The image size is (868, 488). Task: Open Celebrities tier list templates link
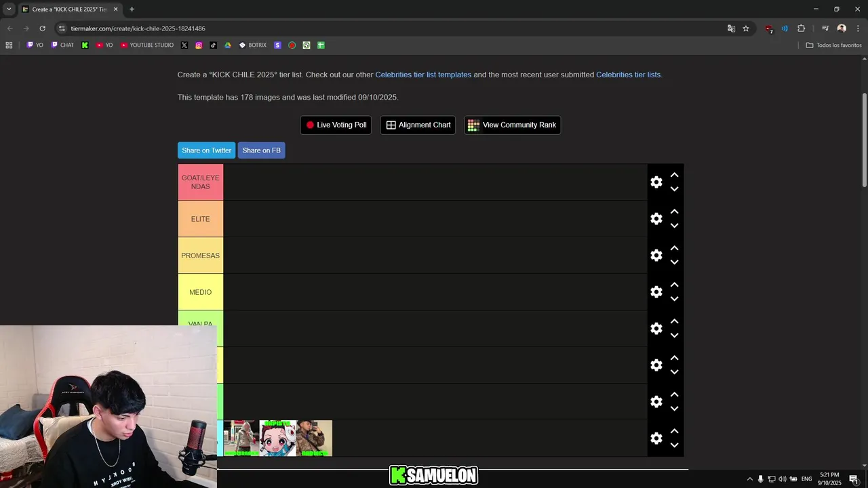pyautogui.click(x=423, y=75)
